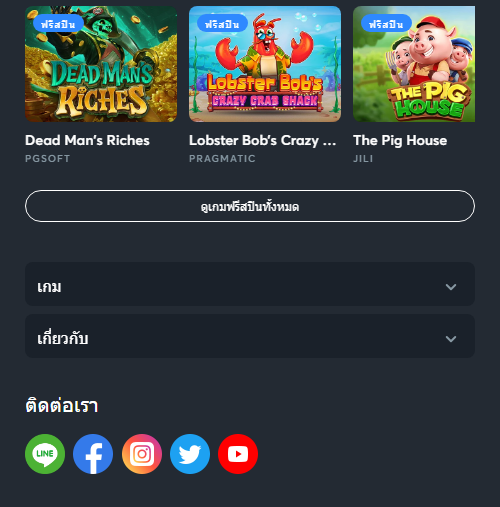The image size is (500, 507).
Task: Click the ฟรีสปิน badge on The Pig House
Action: click(x=386, y=23)
